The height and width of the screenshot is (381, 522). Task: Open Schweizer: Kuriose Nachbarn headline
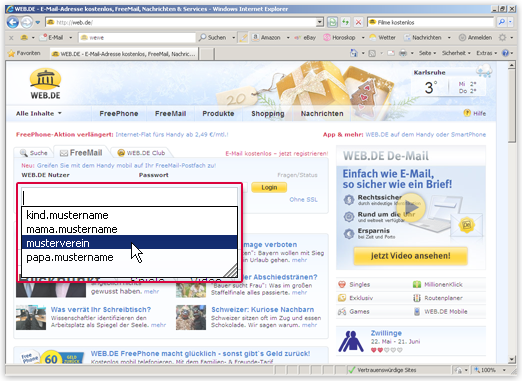[262, 310]
